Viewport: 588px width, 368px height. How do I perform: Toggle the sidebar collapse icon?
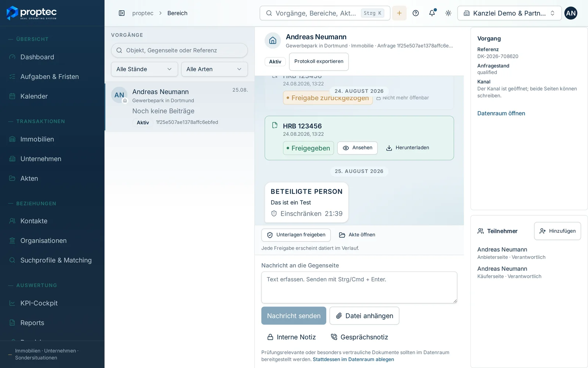(122, 13)
